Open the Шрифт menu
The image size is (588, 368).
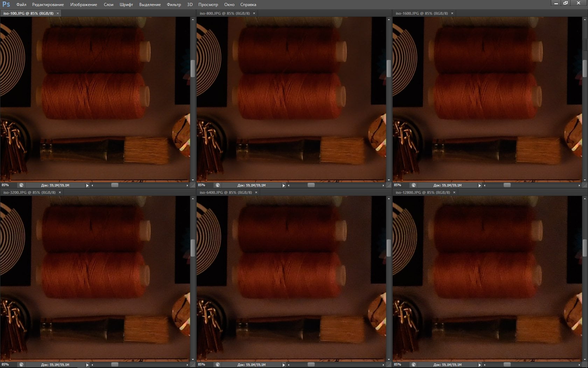click(126, 5)
